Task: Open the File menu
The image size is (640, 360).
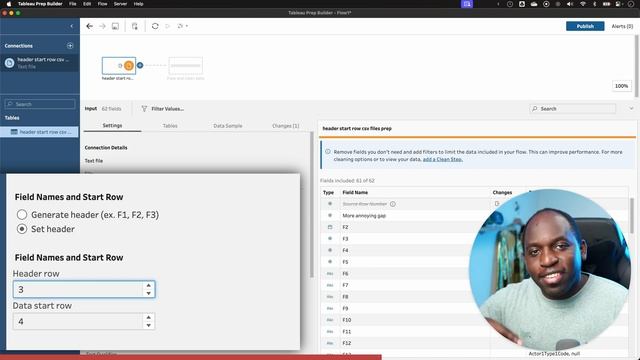Action: tap(73, 4)
